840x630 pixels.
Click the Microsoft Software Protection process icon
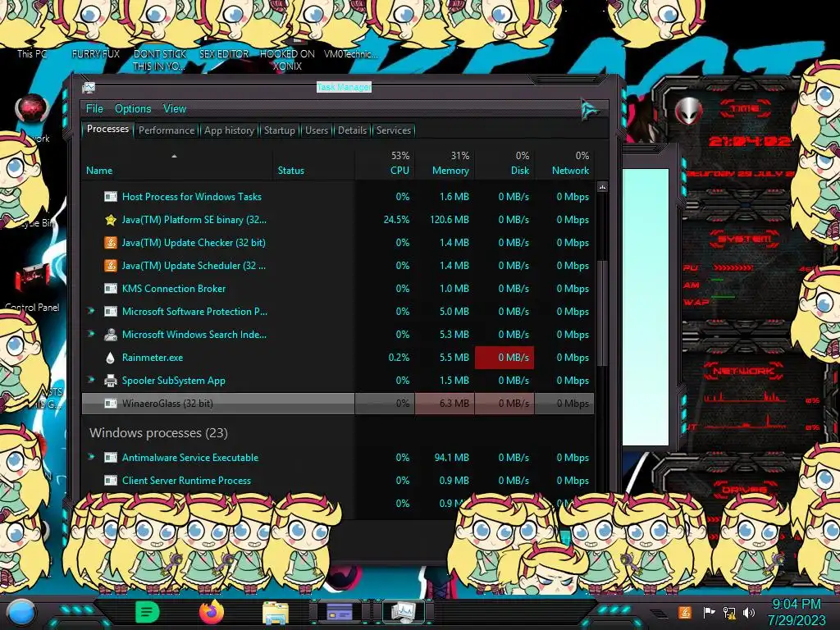[111, 312]
